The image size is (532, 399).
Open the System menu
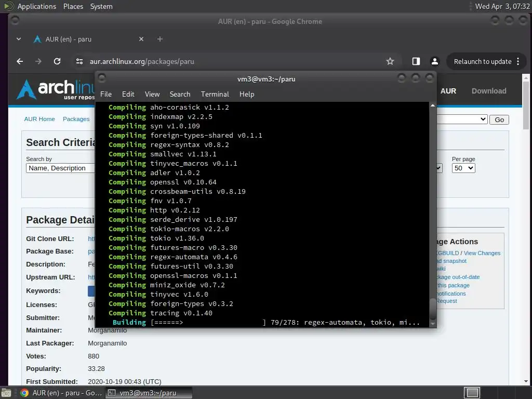click(x=101, y=6)
